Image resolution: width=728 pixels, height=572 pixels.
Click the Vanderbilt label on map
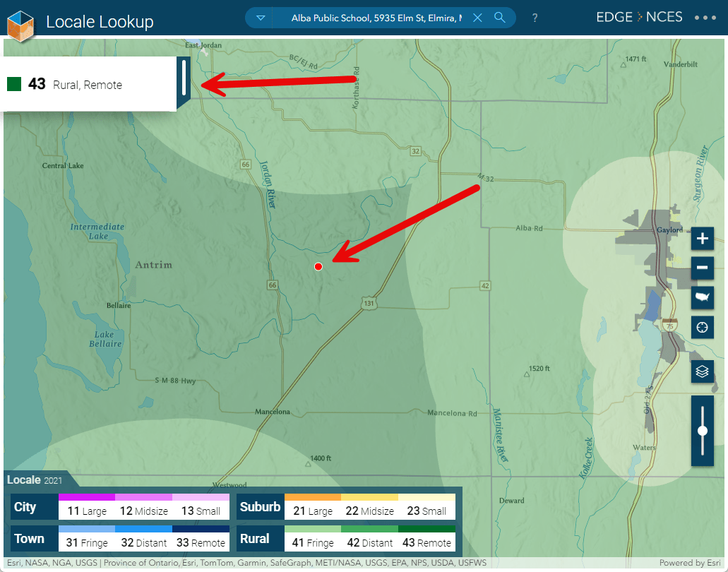(681, 64)
